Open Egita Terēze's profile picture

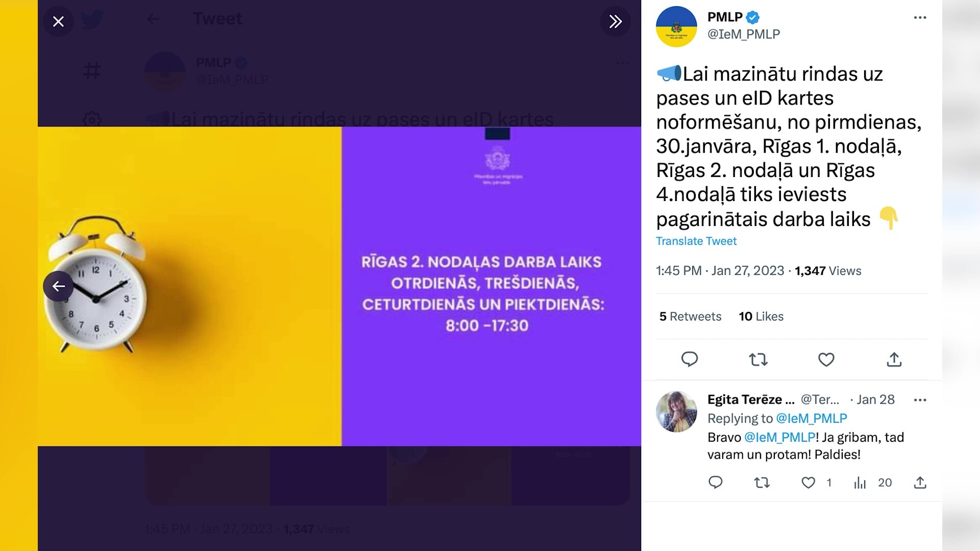pos(676,412)
